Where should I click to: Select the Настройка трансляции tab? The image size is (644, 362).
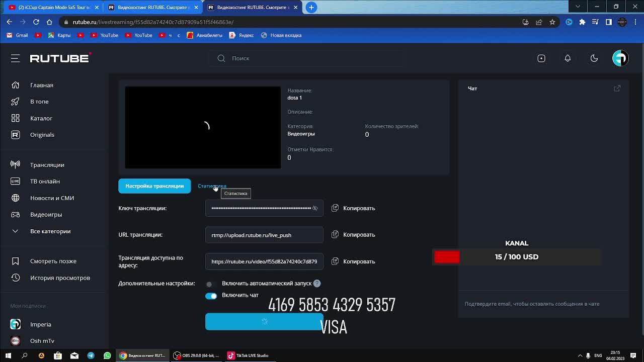[x=154, y=186]
